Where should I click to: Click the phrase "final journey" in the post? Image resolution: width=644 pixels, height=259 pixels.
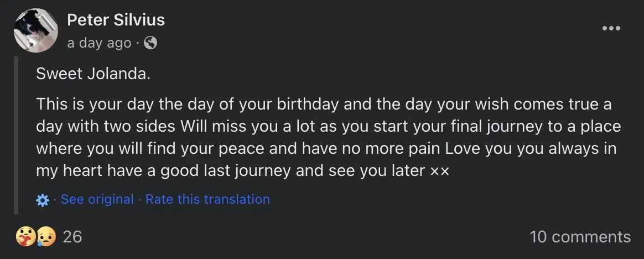(x=485, y=127)
